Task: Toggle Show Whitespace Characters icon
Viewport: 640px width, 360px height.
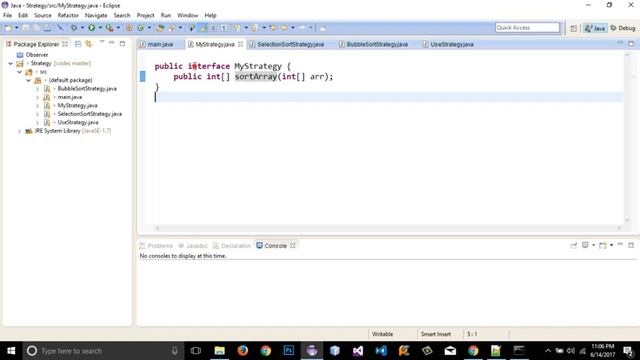Action: (224, 28)
